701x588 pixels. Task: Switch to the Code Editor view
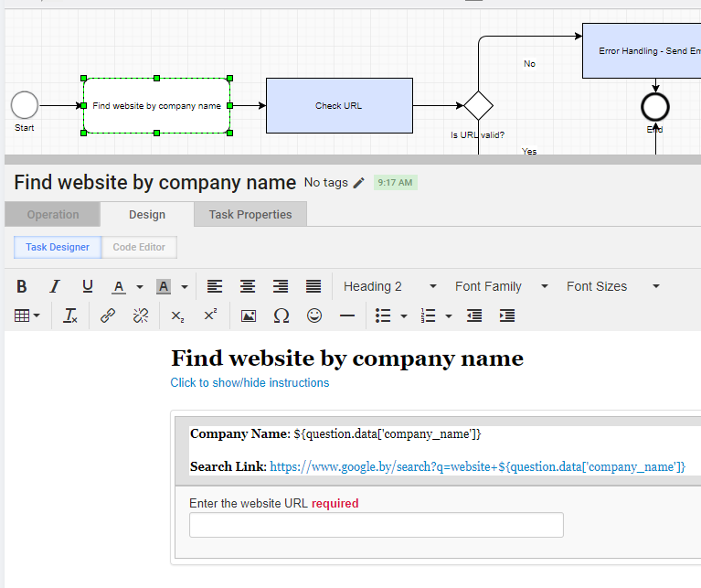tap(139, 247)
